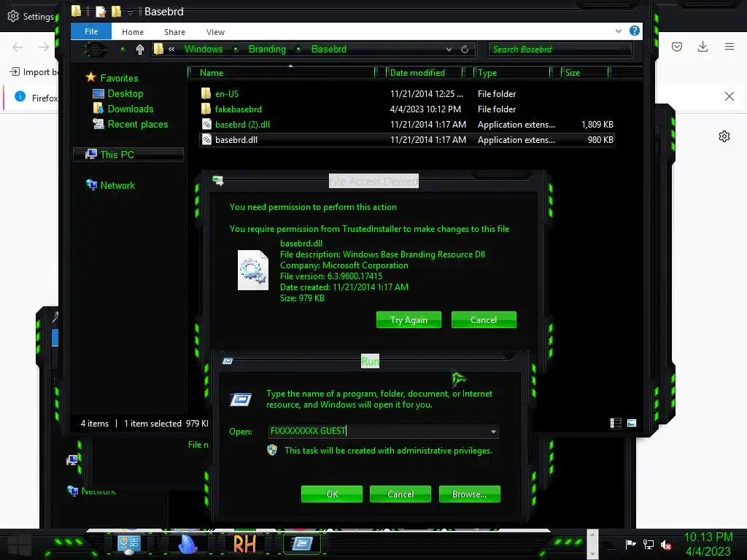Viewport: 747px width, 560px height.
Task: Go up one folder level
Action: (x=139, y=49)
